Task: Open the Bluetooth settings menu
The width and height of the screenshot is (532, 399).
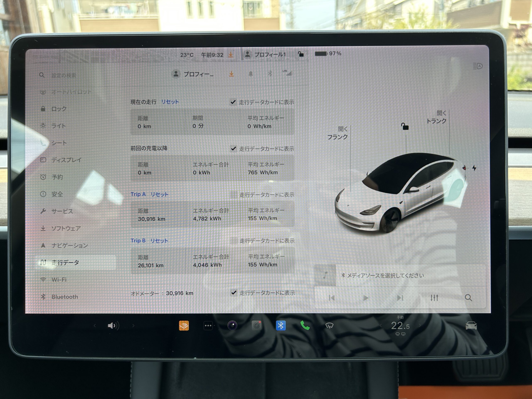Action: (59, 297)
